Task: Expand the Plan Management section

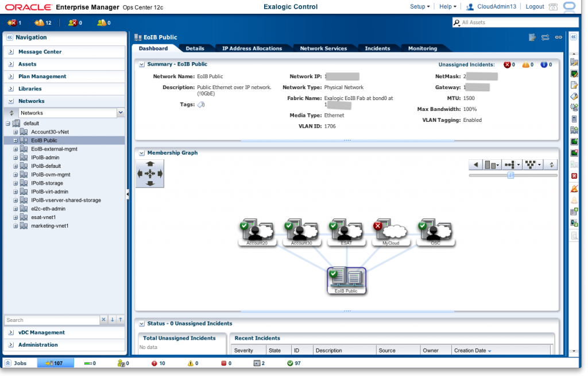Action: coord(11,76)
